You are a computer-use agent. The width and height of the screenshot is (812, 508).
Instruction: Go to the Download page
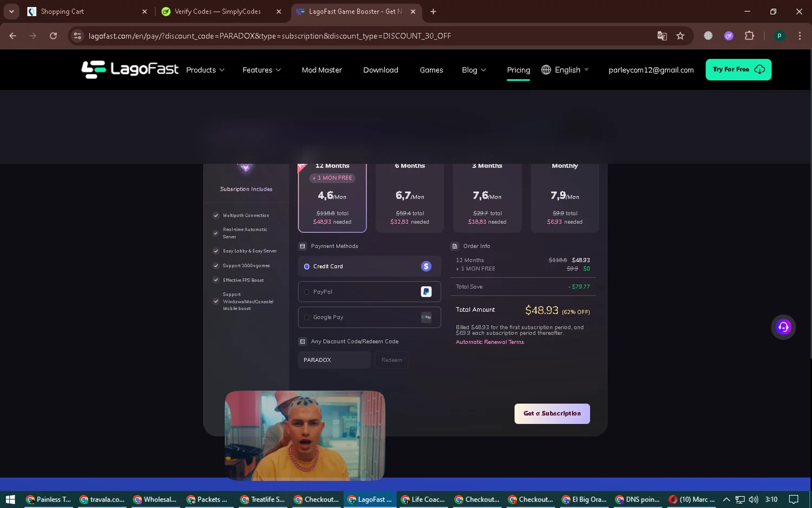click(381, 70)
